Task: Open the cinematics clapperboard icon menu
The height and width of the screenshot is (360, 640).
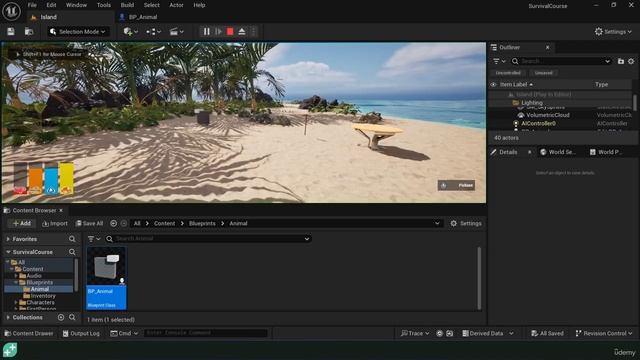Action: (176, 31)
